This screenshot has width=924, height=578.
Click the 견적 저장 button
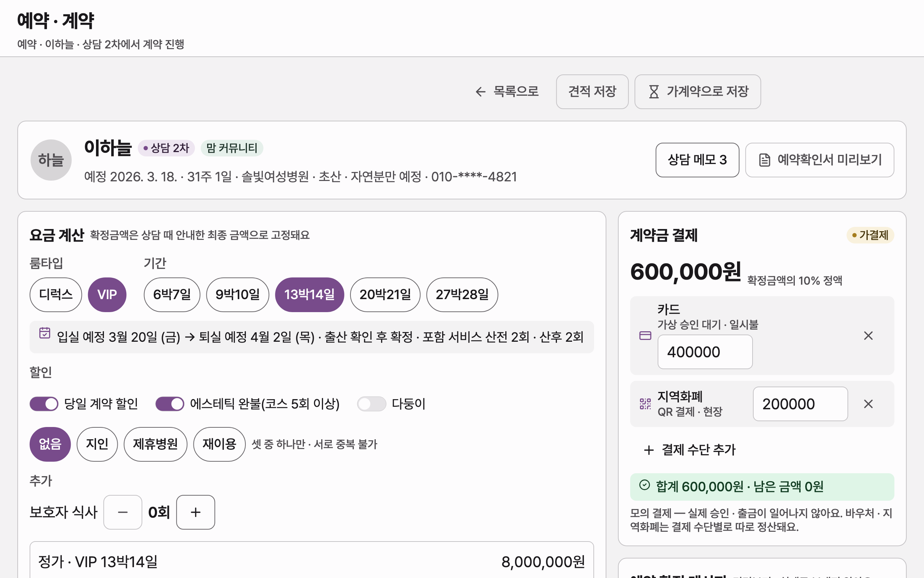(592, 92)
